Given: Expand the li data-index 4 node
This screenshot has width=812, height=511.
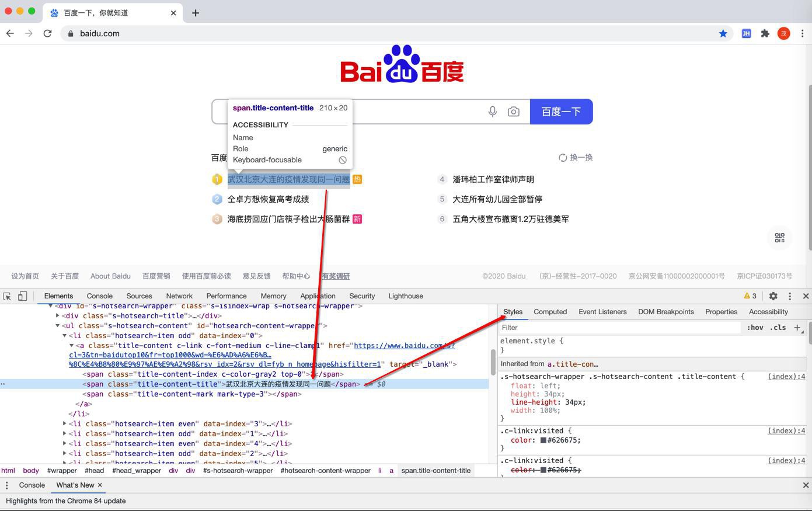Looking at the screenshot, I should (65, 444).
